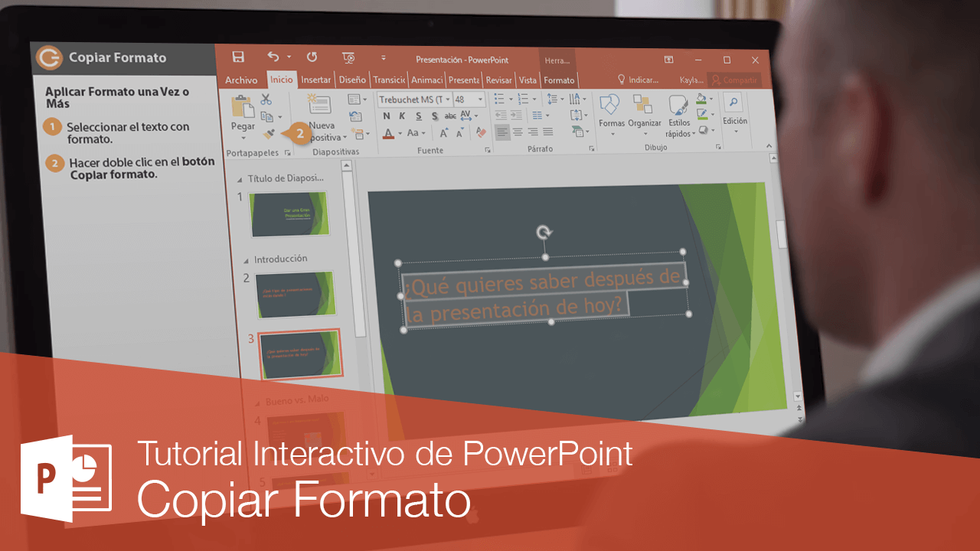
Task: Switch to the Diseño tab
Action: click(352, 80)
